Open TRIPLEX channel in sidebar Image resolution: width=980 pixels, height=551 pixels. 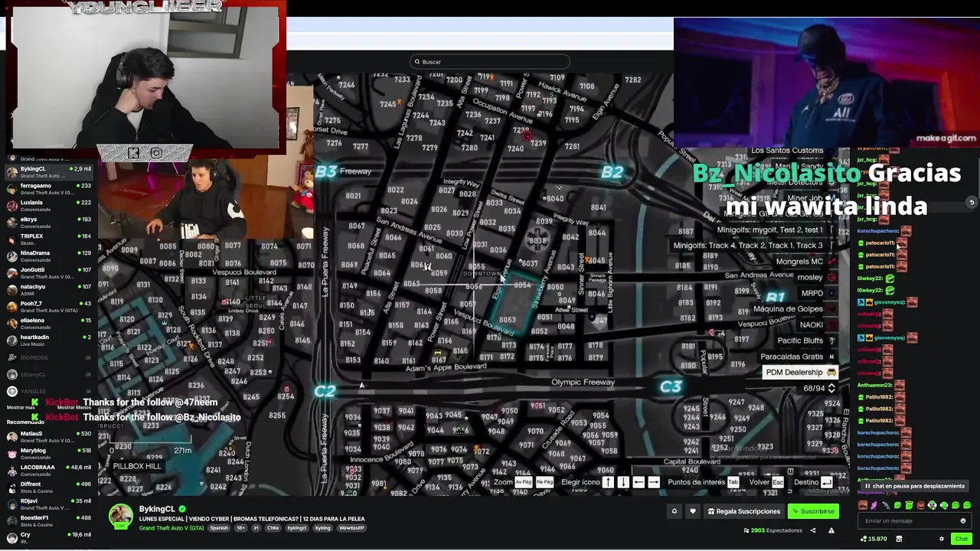point(49,240)
